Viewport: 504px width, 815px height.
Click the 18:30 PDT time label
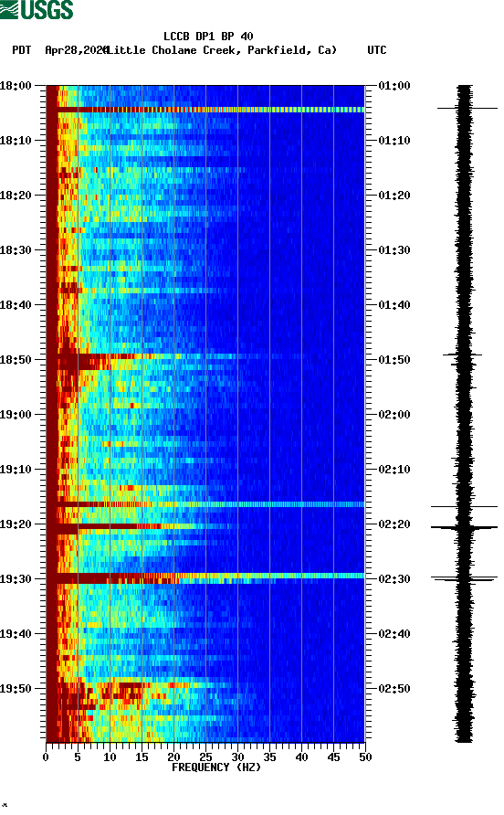click(x=16, y=250)
